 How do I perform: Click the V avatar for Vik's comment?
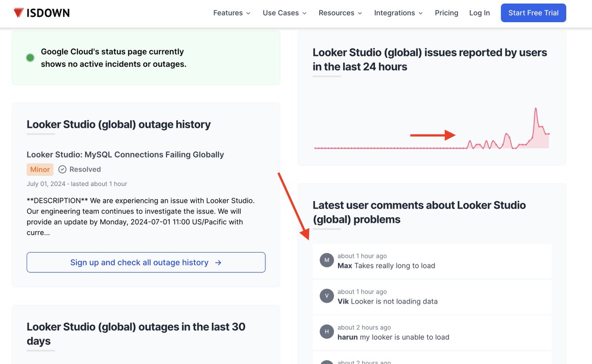tap(327, 296)
